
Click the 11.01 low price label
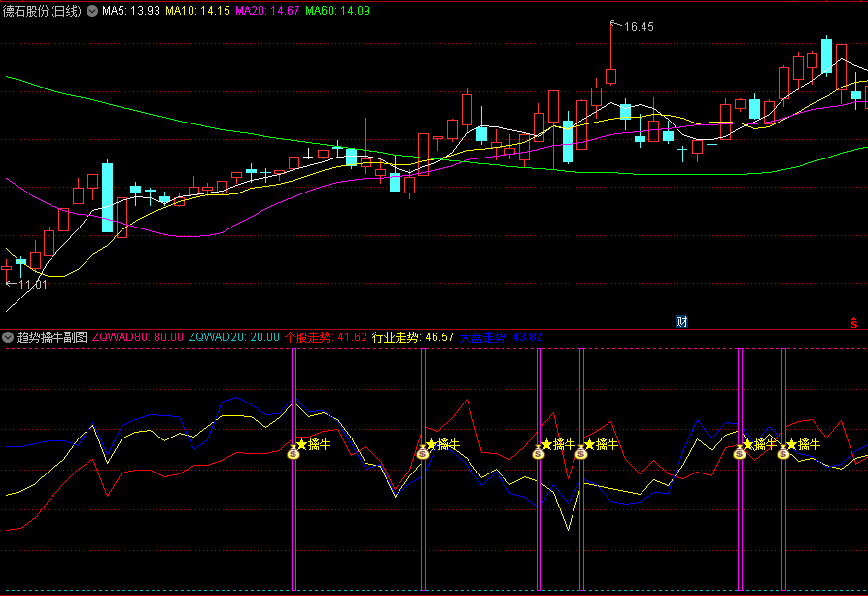(x=33, y=285)
